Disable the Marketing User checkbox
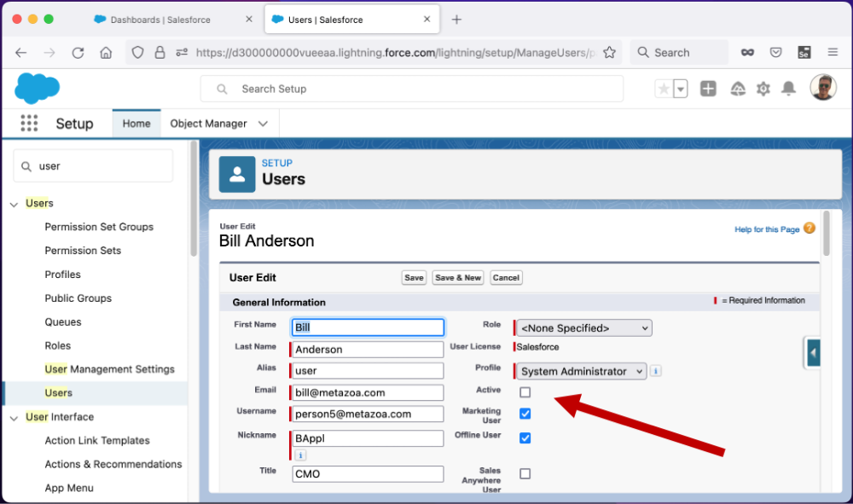 pos(525,414)
